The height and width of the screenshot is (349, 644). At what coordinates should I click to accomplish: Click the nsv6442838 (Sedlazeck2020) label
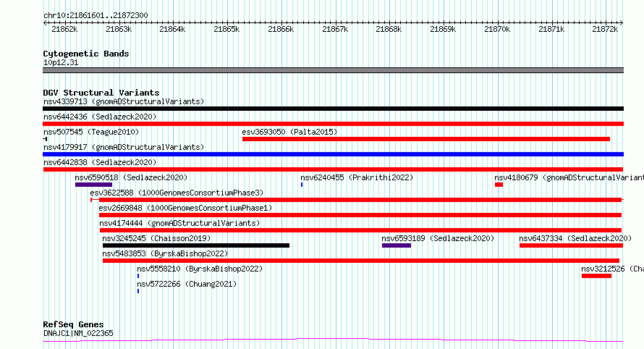pyautogui.click(x=100, y=162)
